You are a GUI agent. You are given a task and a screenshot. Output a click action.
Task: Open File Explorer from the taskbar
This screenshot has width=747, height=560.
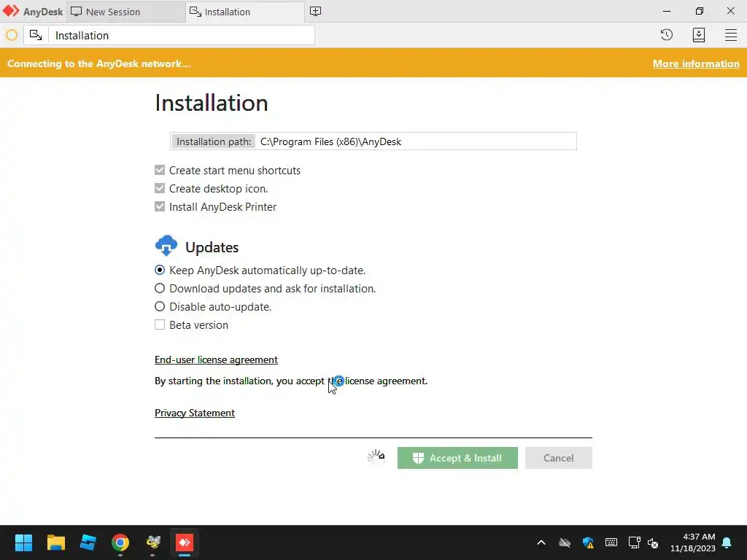click(x=55, y=542)
